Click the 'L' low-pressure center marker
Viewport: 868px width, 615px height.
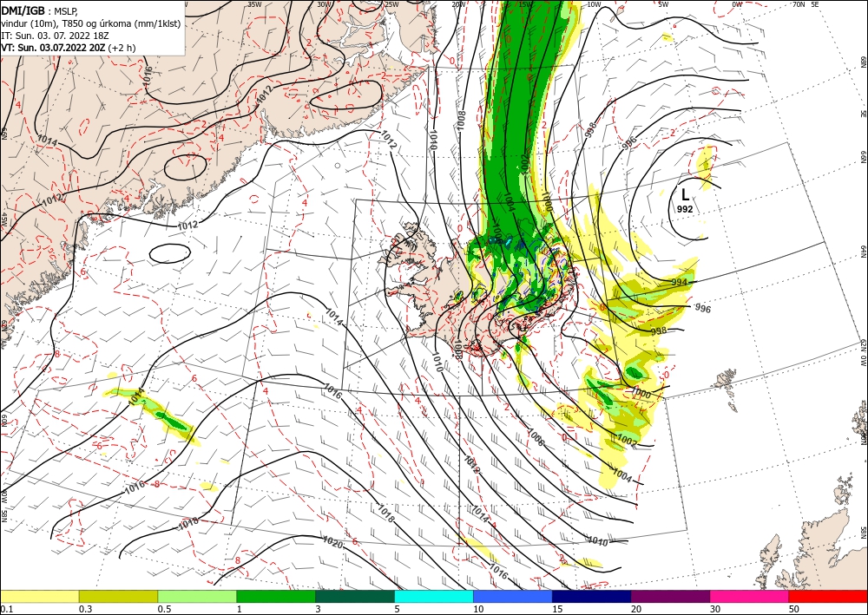point(686,194)
